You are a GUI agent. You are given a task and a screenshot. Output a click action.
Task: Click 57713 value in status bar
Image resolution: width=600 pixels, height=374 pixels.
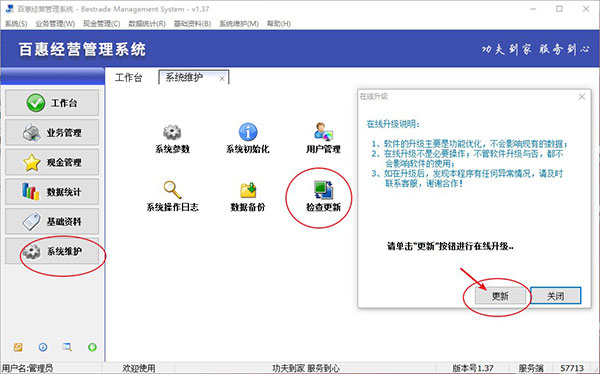[x=572, y=368]
